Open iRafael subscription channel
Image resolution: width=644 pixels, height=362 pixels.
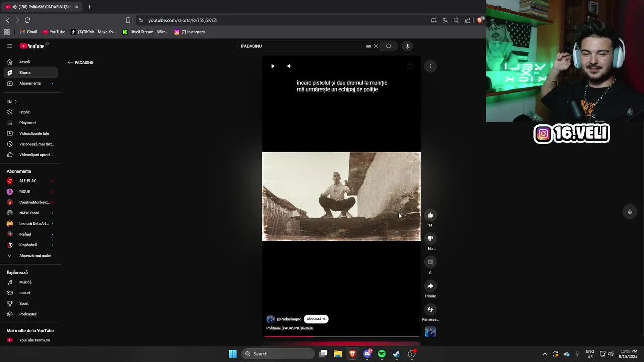tap(31, 234)
